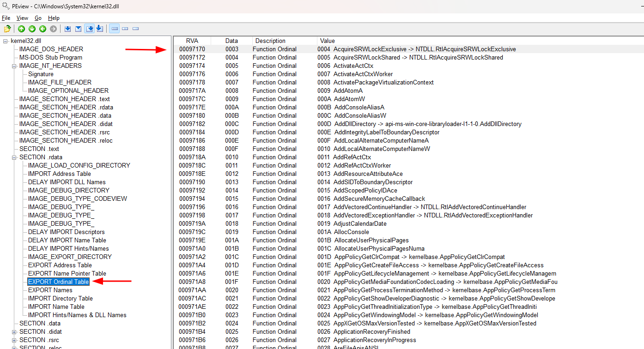
Task: Switch to the two-segment width view
Action: click(125, 29)
